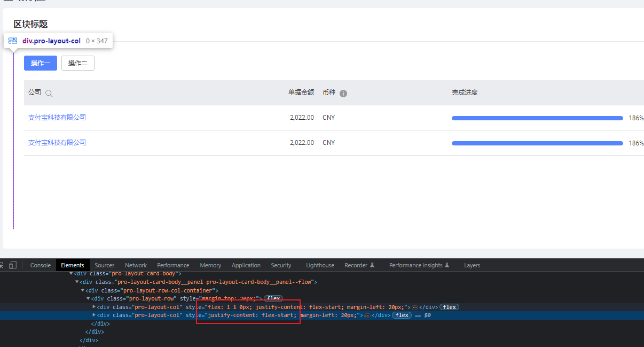Switch to the Console tab
644x347 pixels.
[40, 265]
